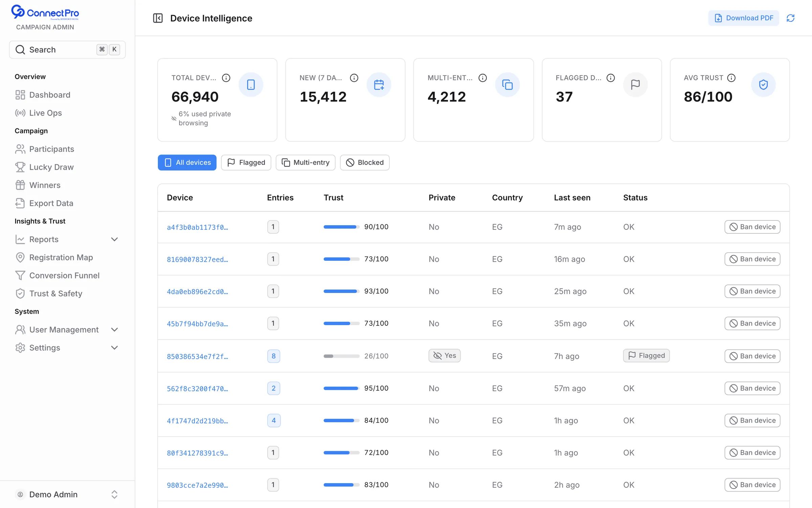Switch to the Multi-entry filter tab
The image size is (812, 508).
click(x=306, y=163)
